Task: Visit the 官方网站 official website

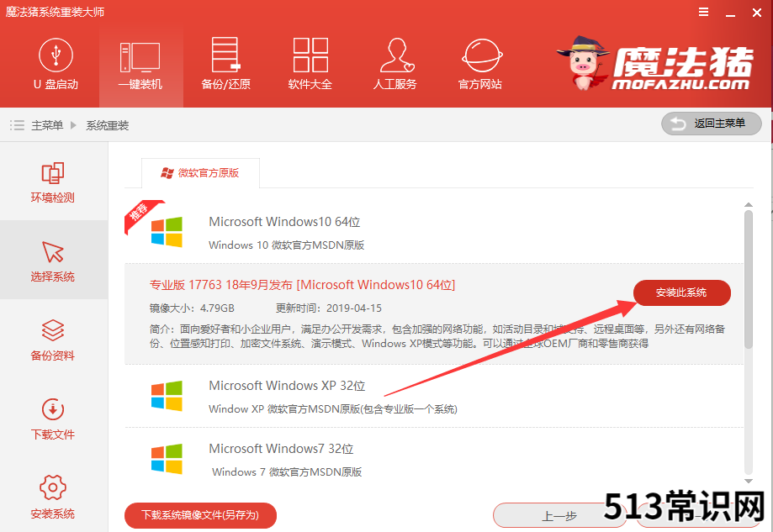Action: (x=480, y=64)
